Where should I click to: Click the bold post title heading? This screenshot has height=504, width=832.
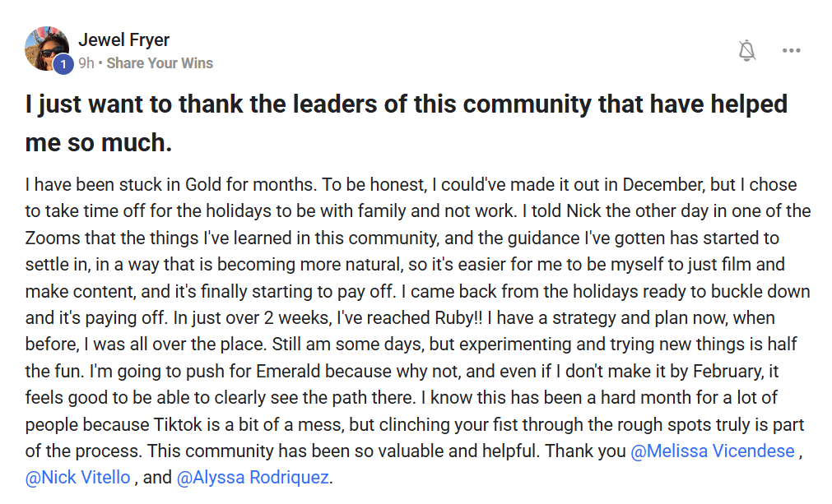pos(407,123)
